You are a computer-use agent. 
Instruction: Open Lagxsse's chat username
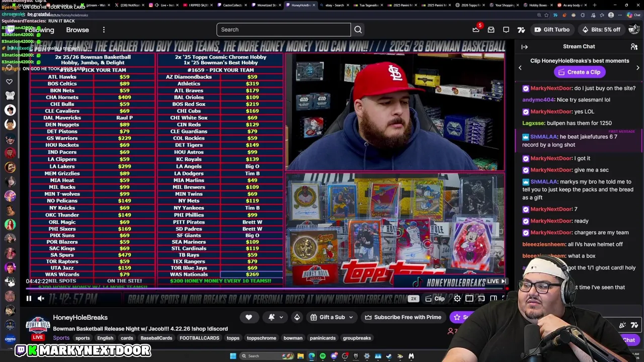(x=533, y=123)
